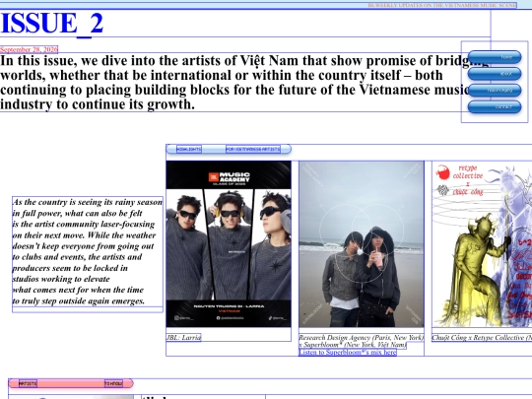Image resolution: width=532 pixels, height=399 pixels.
Task: Open the home navigation button
Action: click(x=495, y=57)
